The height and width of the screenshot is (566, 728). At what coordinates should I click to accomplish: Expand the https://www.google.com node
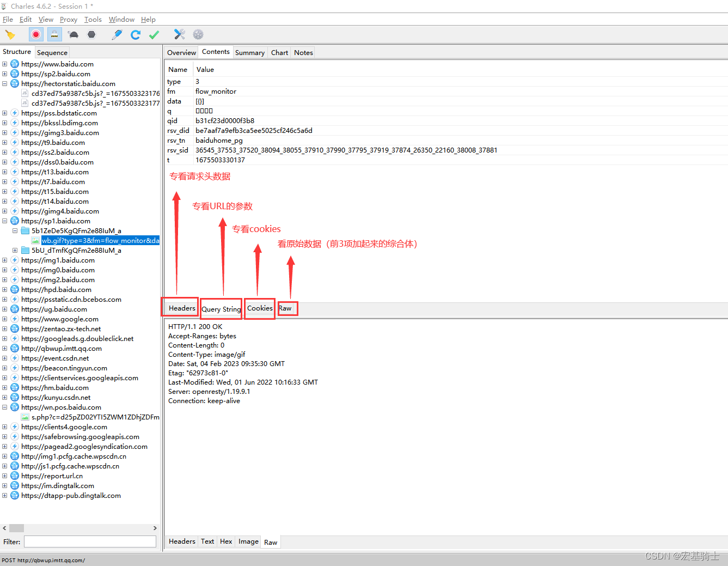click(x=4, y=319)
